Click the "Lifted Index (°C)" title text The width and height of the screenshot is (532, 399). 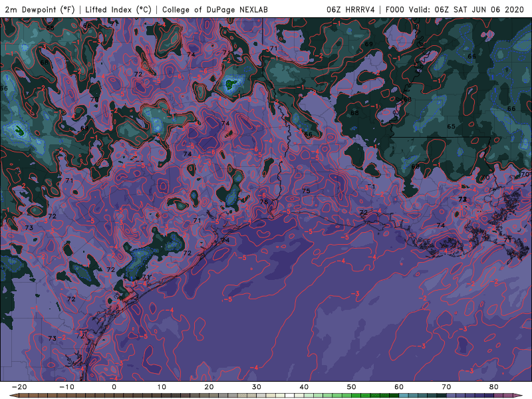pyautogui.click(x=118, y=9)
